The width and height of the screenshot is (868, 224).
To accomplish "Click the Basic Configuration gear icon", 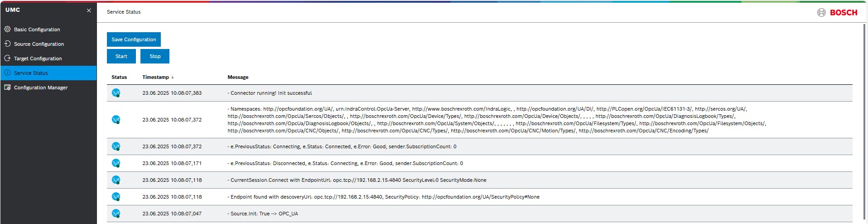I will (x=7, y=29).
